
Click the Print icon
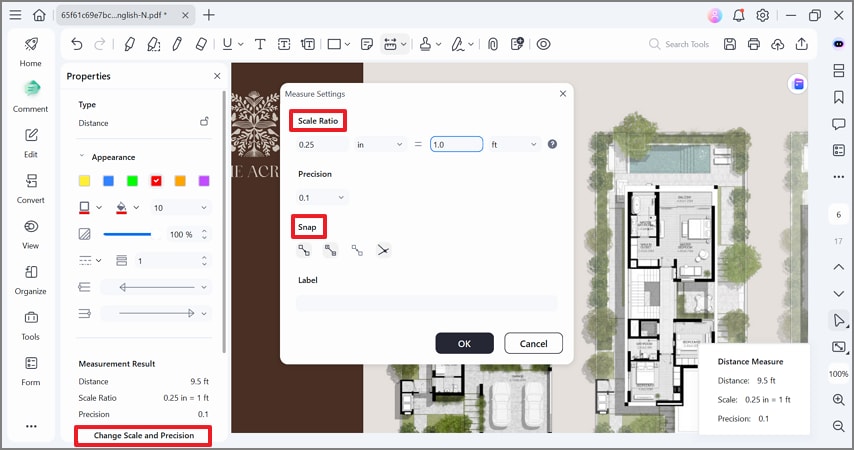click(x=754, y=44)
